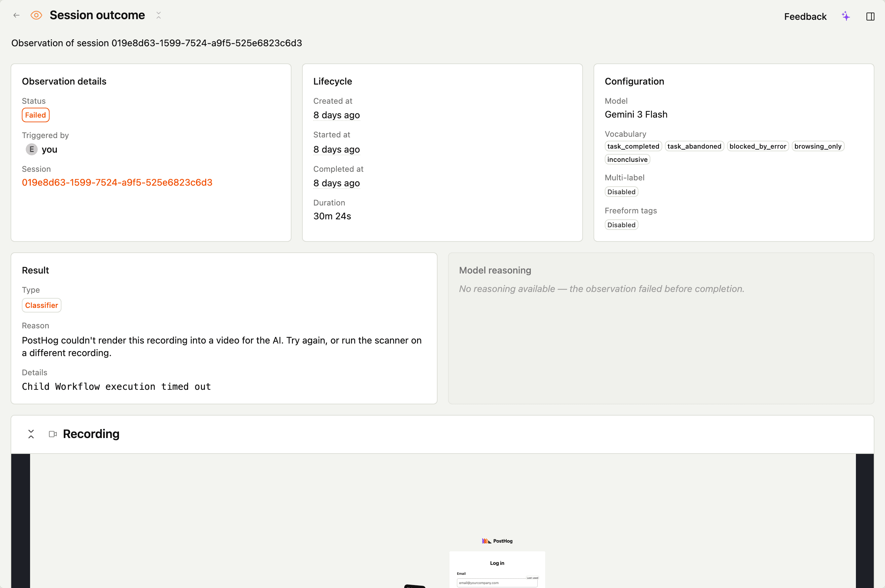
Task: Click the Email input in the recording preview
Action: (497, 582)
